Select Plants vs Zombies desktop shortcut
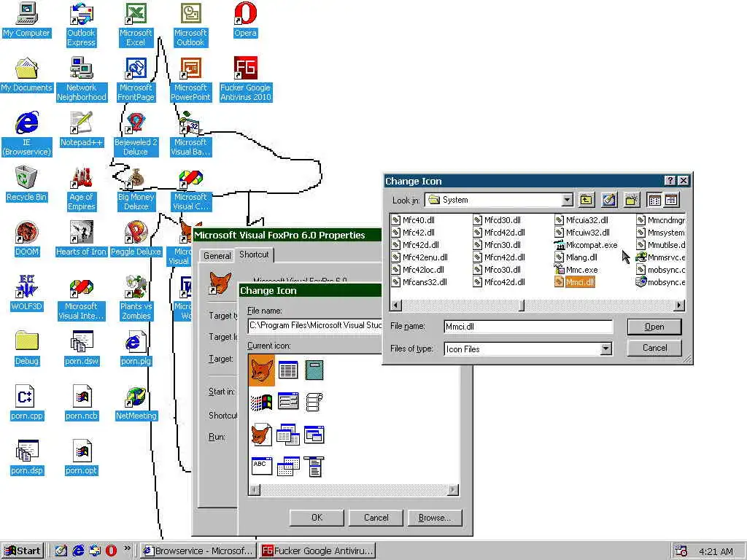The height and width of the screenshot is (560, 747). (136, 298)
